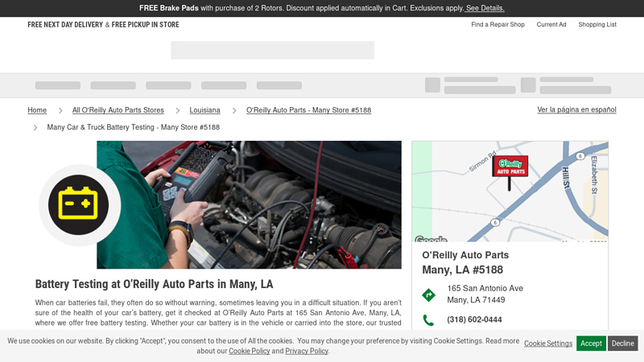Call (318) 602-0444 phone number
The width and height of the screenshot is (644, 362).
click(474, 319)
